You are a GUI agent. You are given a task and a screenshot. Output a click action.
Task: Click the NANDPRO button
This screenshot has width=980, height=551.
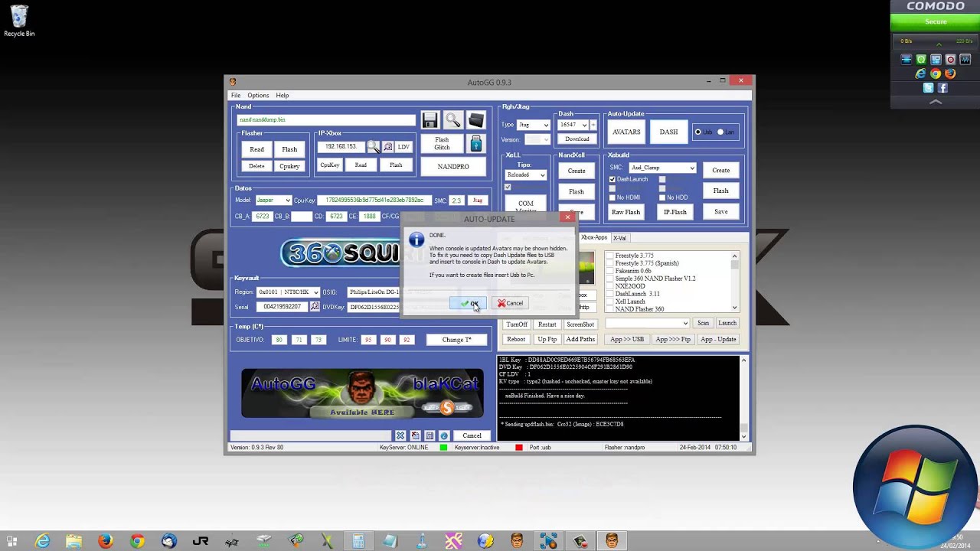point(452,165)
